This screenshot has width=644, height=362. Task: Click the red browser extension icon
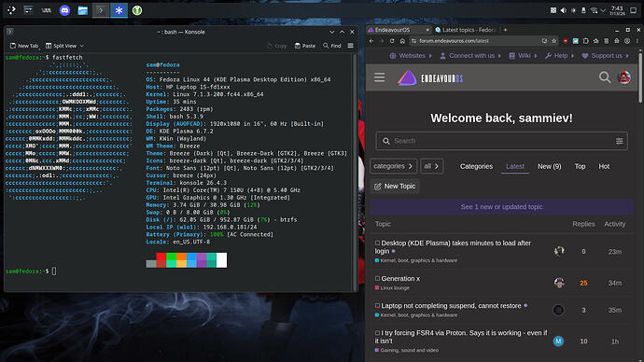(x=566, y=41)
